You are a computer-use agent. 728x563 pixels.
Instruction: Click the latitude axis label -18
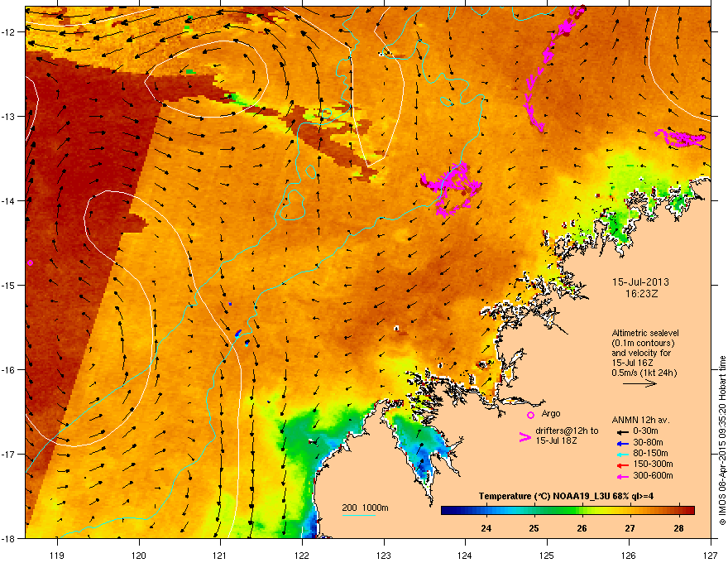pyautogui.click(x=9, y=538)
